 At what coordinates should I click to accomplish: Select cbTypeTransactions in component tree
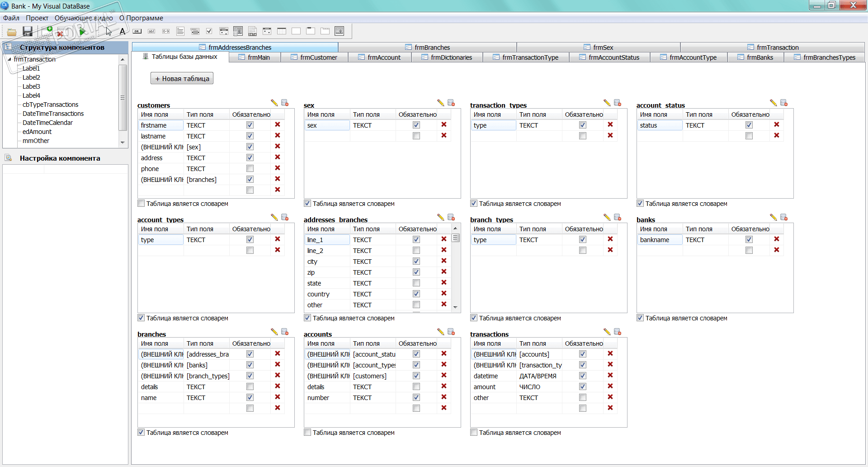pyautogui.click(x=50, y=105)
